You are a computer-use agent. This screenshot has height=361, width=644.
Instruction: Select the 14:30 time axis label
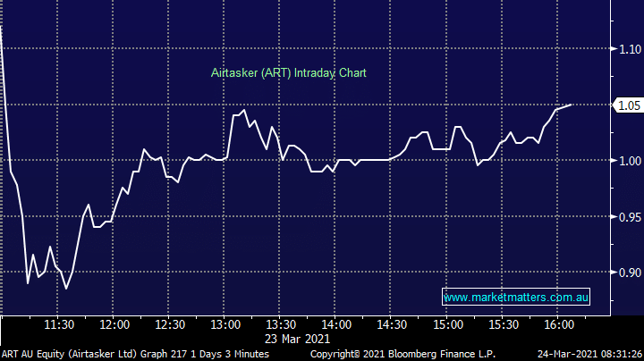point(393,324)
